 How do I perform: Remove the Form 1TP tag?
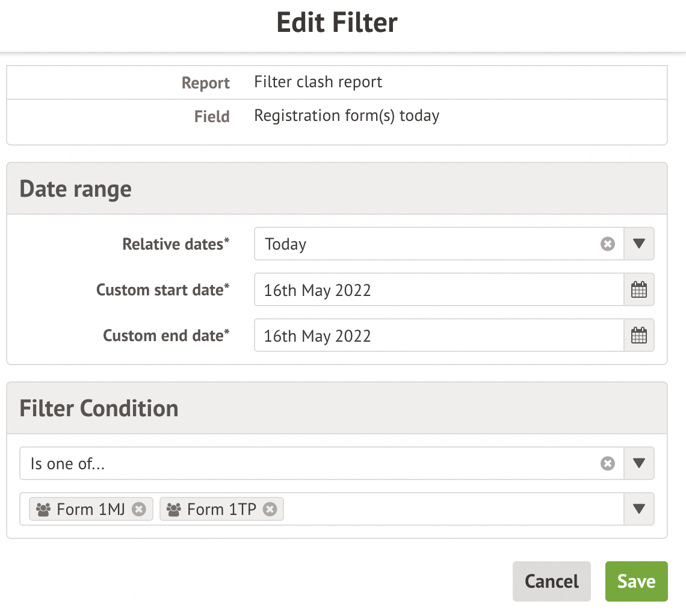pos(270,510)
